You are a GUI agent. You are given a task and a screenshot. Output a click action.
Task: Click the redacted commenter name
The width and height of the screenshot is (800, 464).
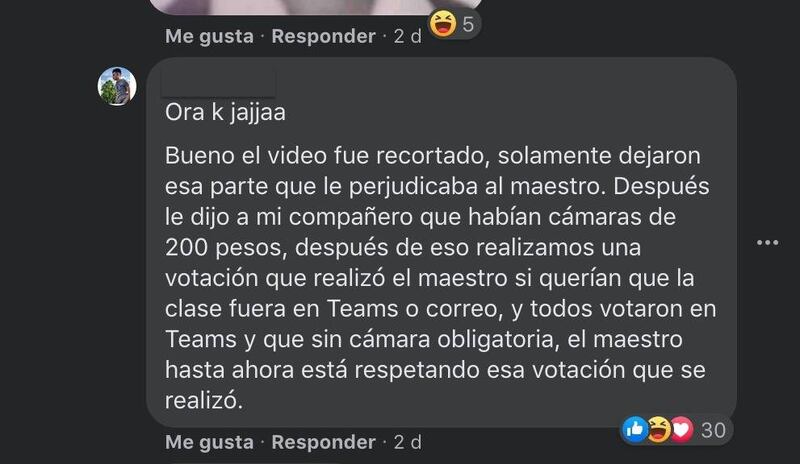218,84
